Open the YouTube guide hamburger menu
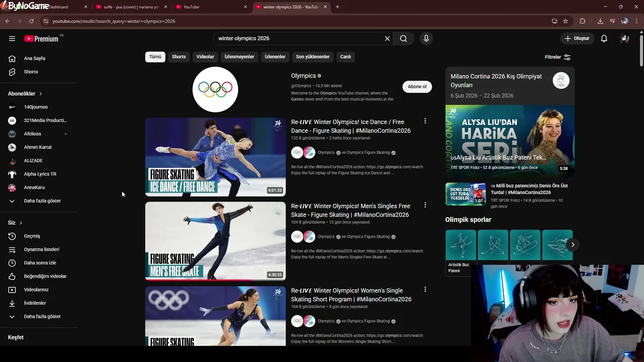The height and width of the screenshot is (362, 644). click(12, 38)
